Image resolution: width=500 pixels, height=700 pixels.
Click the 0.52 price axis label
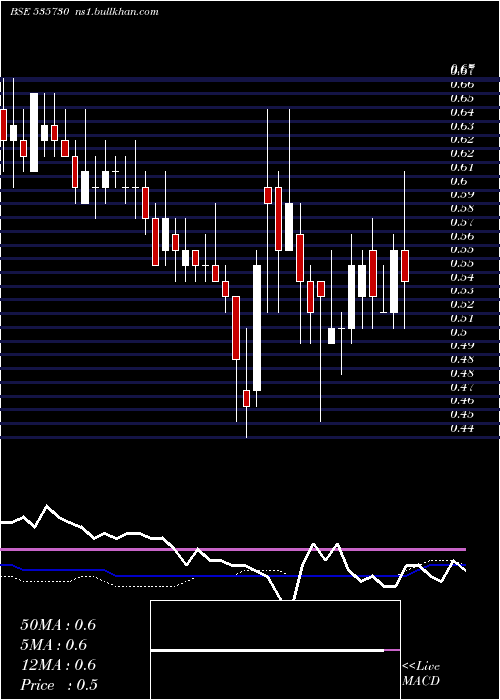click(462, 304)
